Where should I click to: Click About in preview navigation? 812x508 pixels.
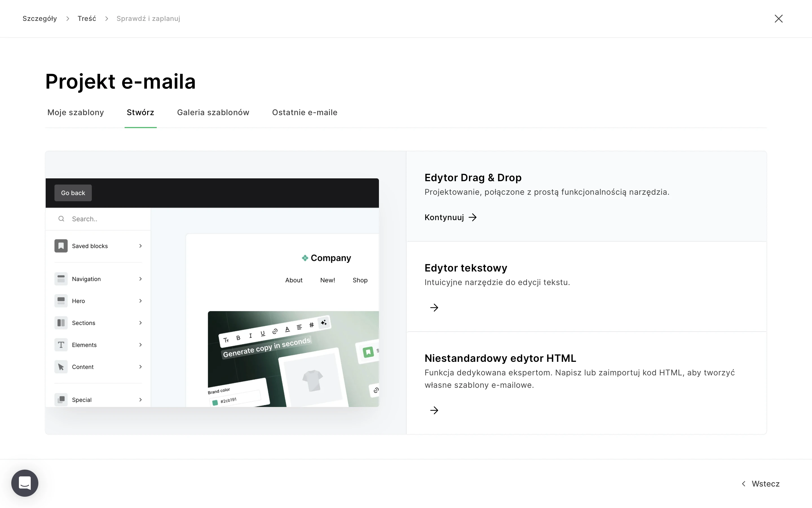(x=294, y=280)
